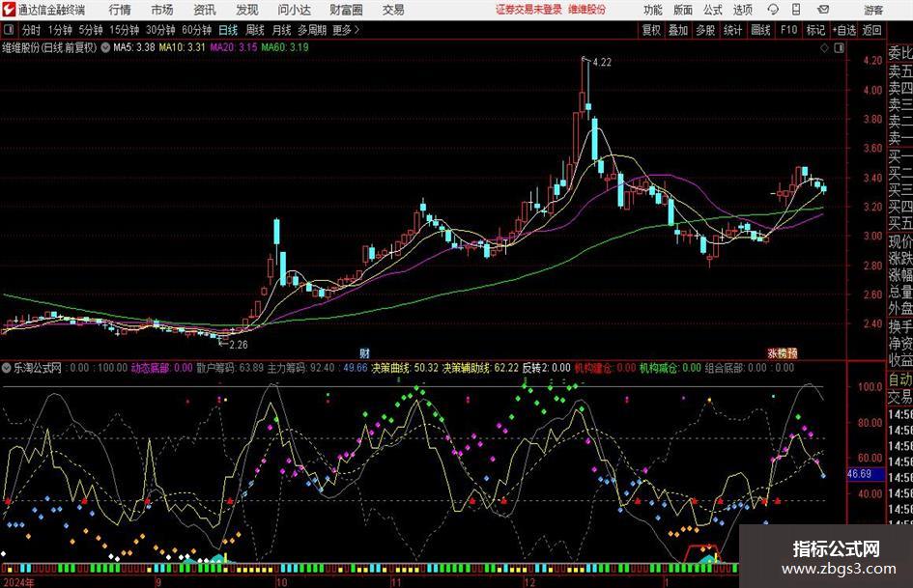Switch to the 1分钟 period tab
The image size is (913, 588).
(x=60, y=30)
